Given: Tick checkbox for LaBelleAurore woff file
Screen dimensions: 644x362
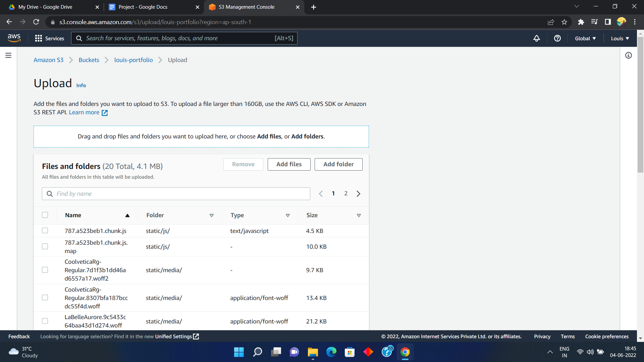Looking at the screenshot, I should click(x=45, y=321).
